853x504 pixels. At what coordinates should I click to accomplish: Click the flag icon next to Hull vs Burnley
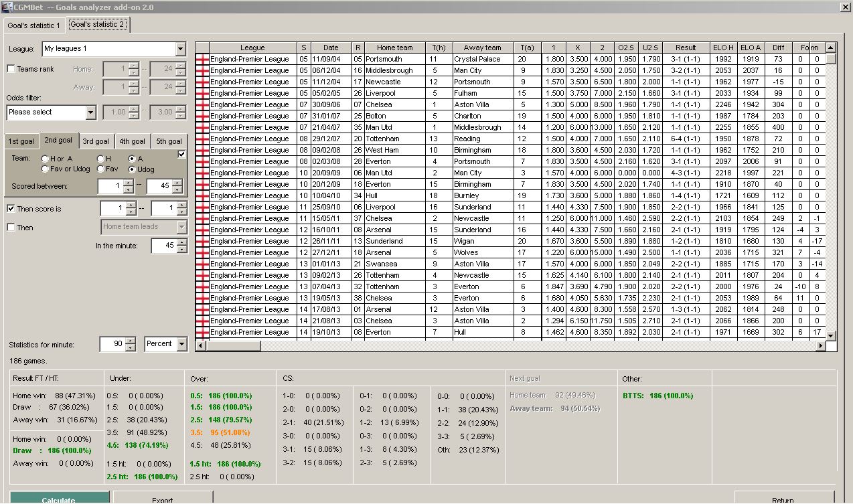tap(202, 195)
